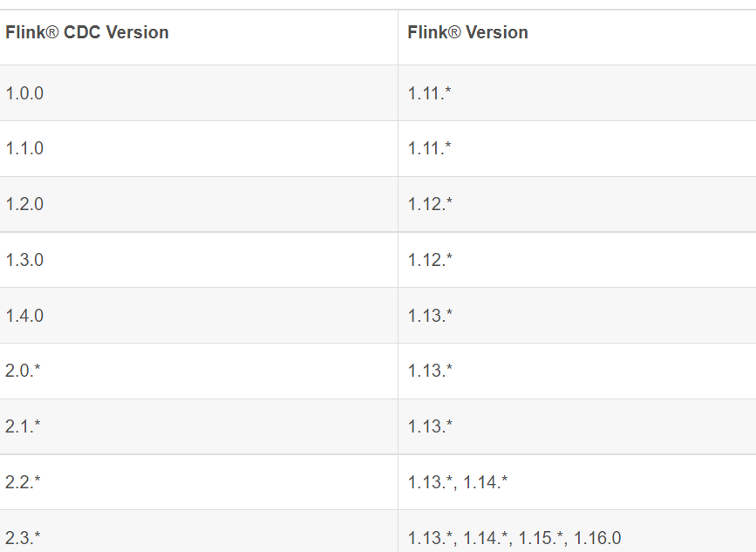756x552 pixels.
Task: Select the CDC version 2.0.* cell
Action: (24, 371)
